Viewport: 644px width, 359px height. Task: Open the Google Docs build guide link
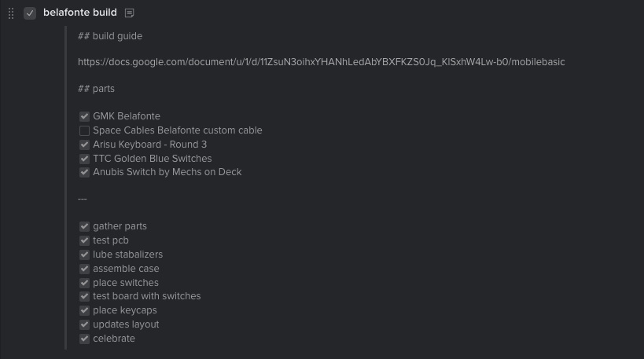(321, 62)
